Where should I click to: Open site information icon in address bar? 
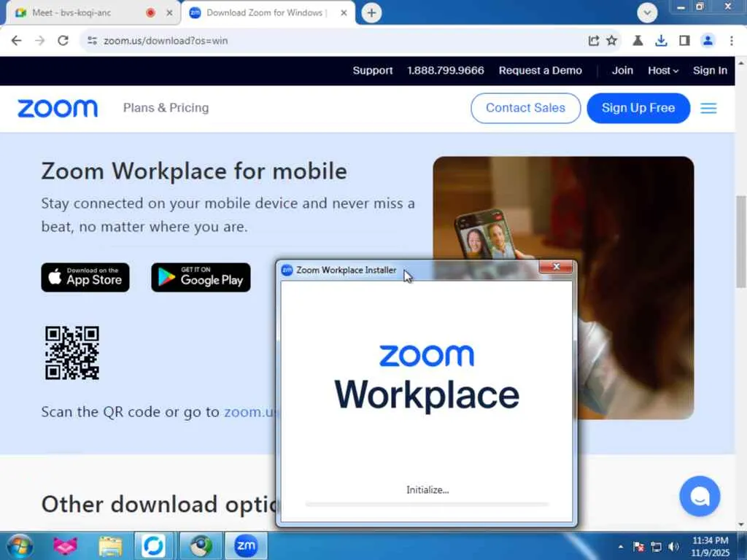pos(92,41)
